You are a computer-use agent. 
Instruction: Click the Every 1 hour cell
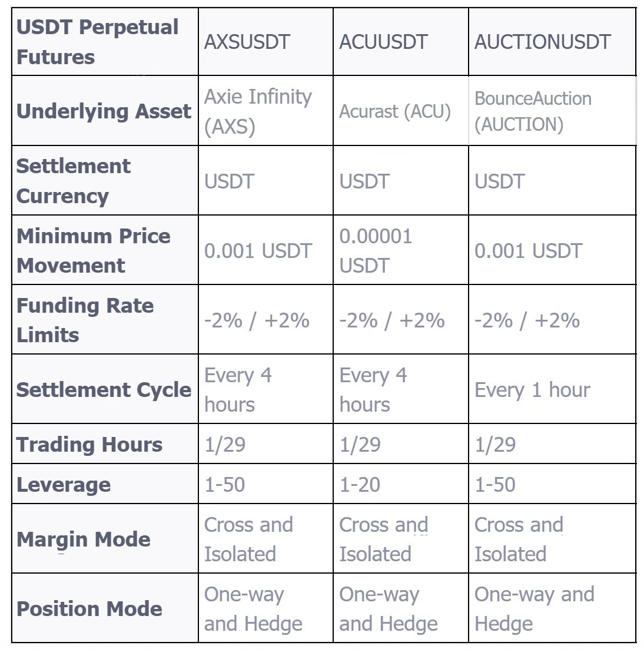[x=532, y=389]
